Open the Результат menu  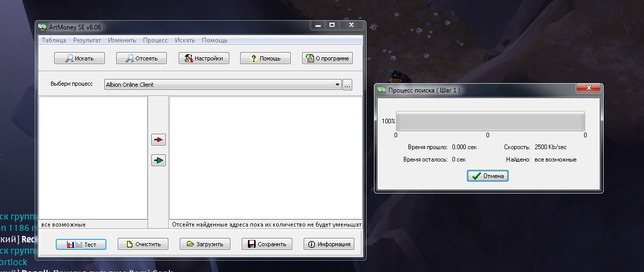87,40
